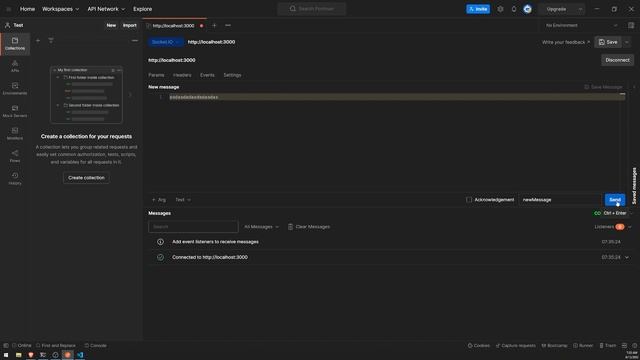
Task: Open Find and Replace in the status bar
Action: tap(56, 345)
